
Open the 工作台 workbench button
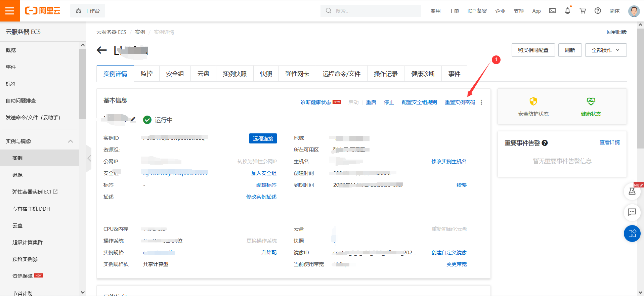(x=88, y=11)
